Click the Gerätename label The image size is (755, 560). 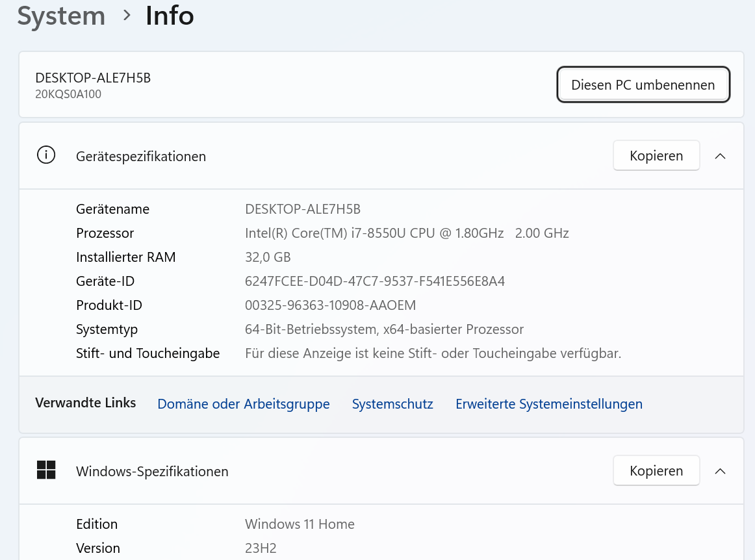click(112, 209)
